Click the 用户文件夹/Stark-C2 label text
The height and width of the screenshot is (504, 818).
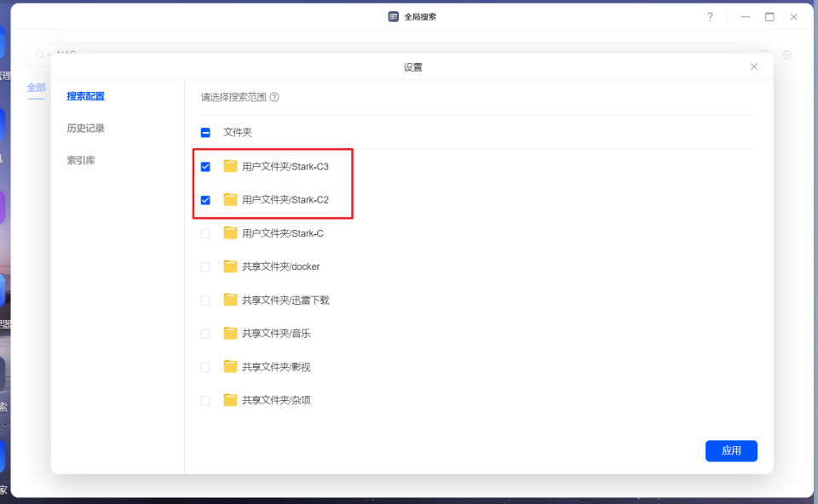click(x=285, y=200)
